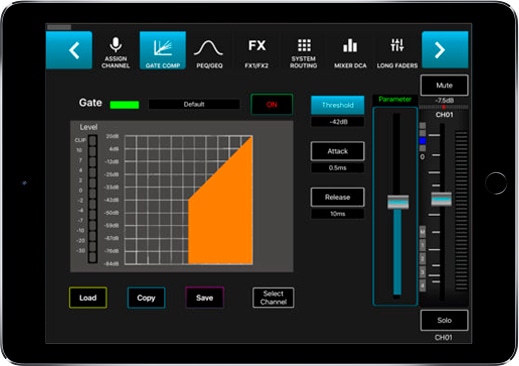
Task: Solo channel CH01
Action: click(x=444, y=320)
